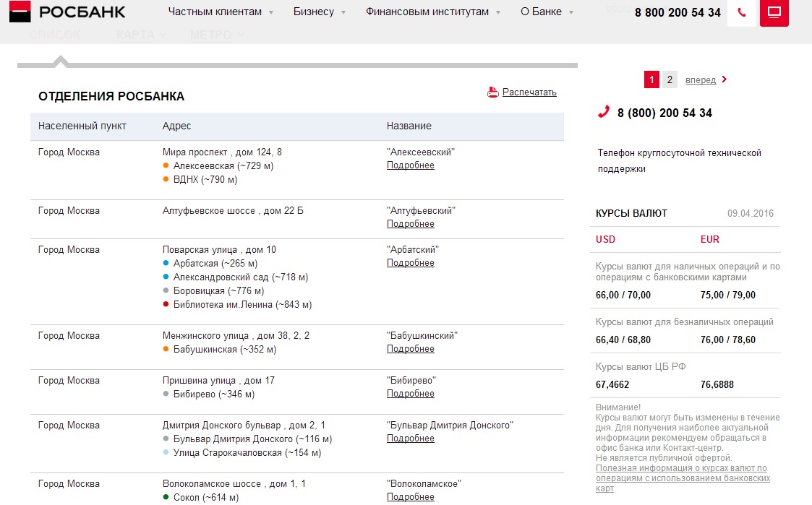Click the blue dot beside Арбатская station
812x505 pixels.
coord(166,263)
